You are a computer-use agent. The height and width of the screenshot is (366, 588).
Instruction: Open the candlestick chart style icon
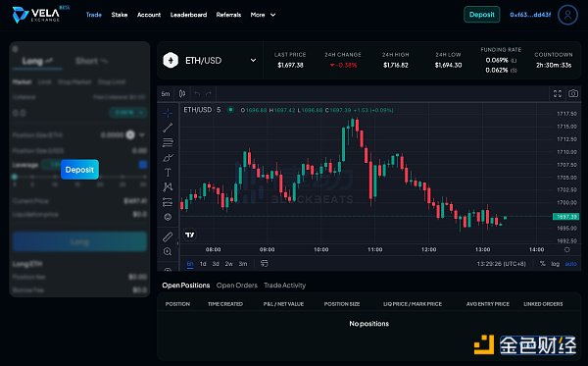click(x=182, y=93)
